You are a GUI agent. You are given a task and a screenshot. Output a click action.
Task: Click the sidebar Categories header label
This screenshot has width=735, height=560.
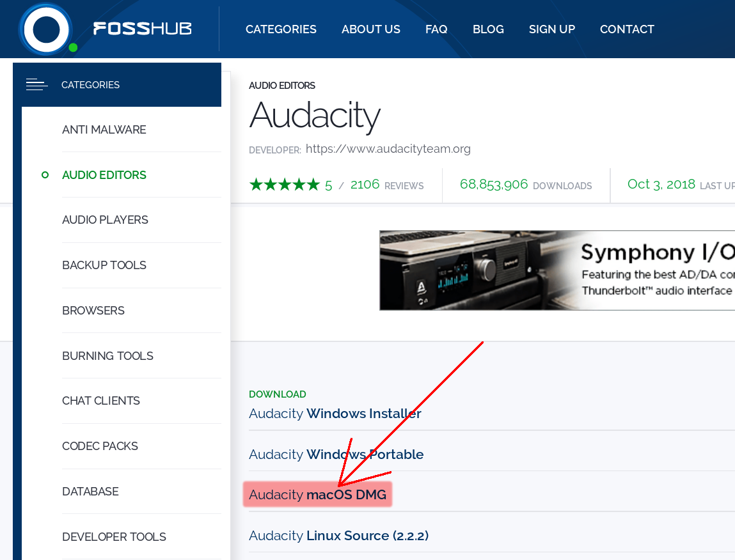[x=90, y=85]
